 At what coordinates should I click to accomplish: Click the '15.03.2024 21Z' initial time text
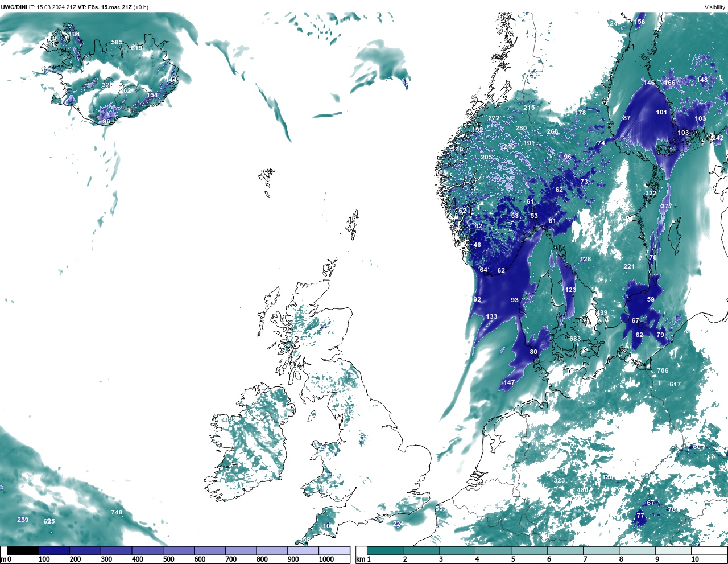56,7
